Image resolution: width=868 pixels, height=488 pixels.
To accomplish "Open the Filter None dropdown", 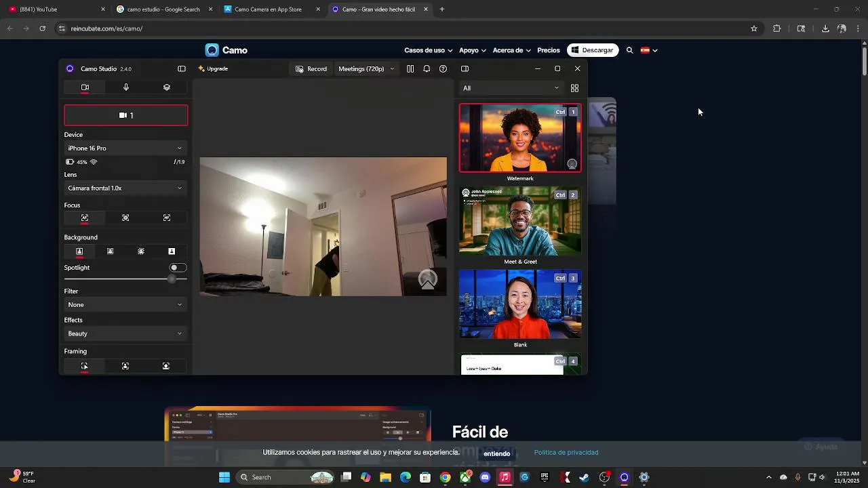I will click(x=125, y=304).
